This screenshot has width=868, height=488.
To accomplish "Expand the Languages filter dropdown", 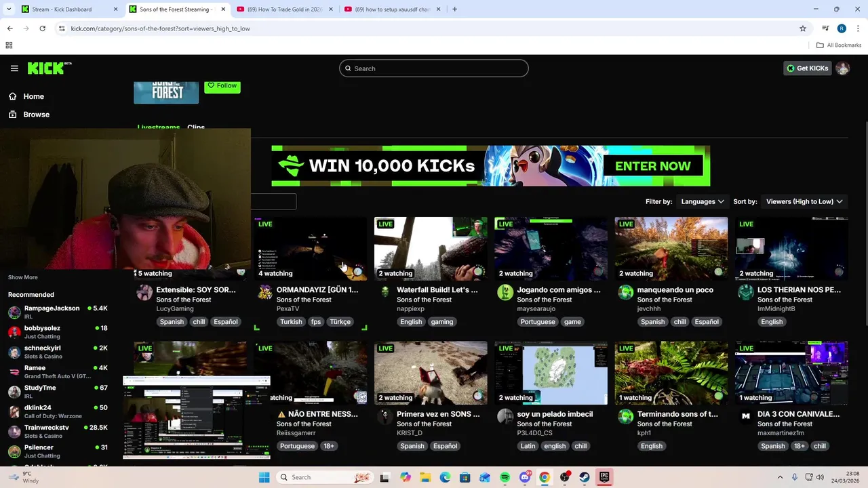I will 703,201.
